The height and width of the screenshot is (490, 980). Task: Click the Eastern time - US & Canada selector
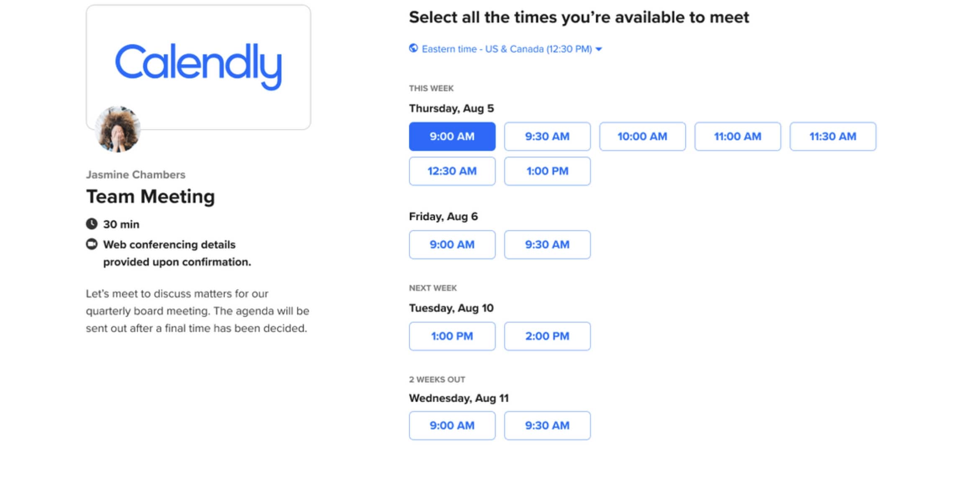(506, 49)
